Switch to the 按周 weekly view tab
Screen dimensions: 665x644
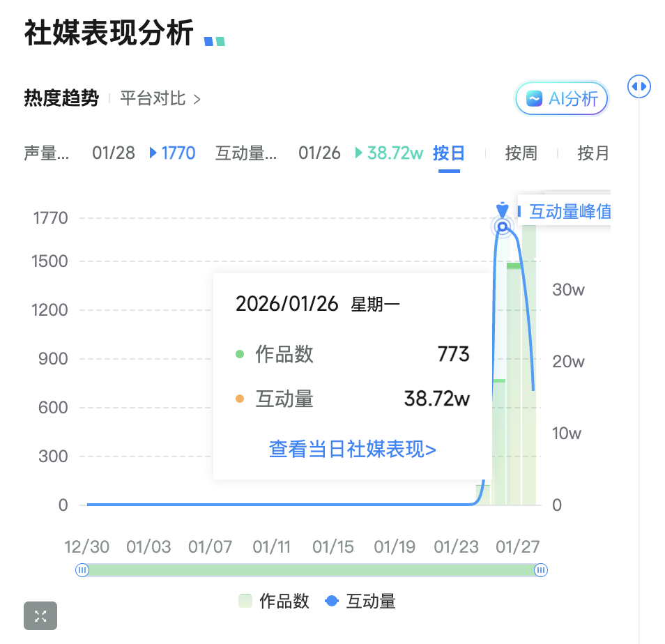coord(521,153)
